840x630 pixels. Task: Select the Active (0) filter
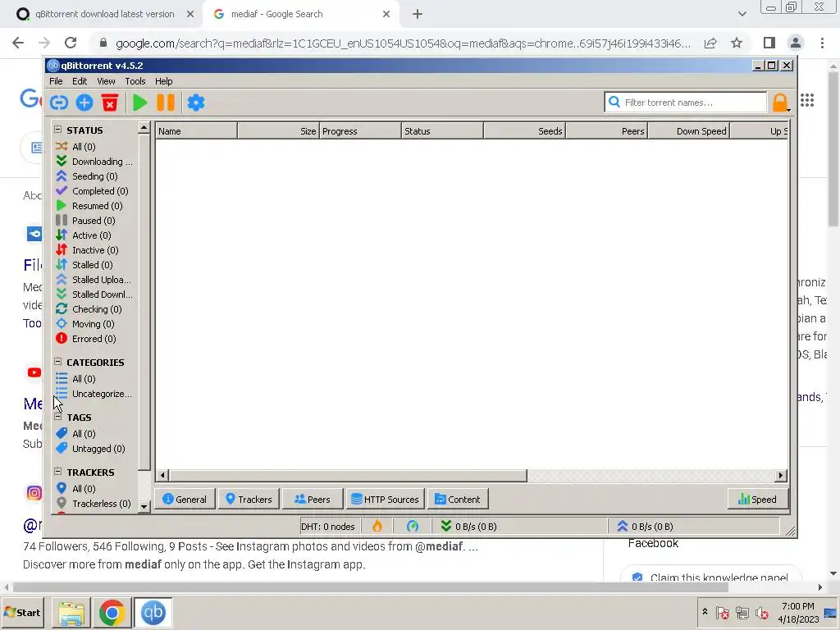click(x=84, y=235)
